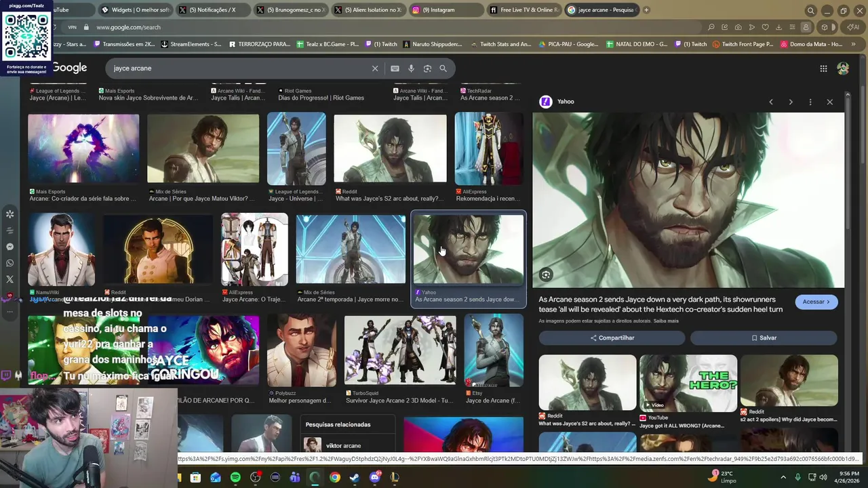The width and height of the screenshot is (868, 488).
Task: Open the Polybuzz Melhor personagem result
Action: [x=302, y=350]
